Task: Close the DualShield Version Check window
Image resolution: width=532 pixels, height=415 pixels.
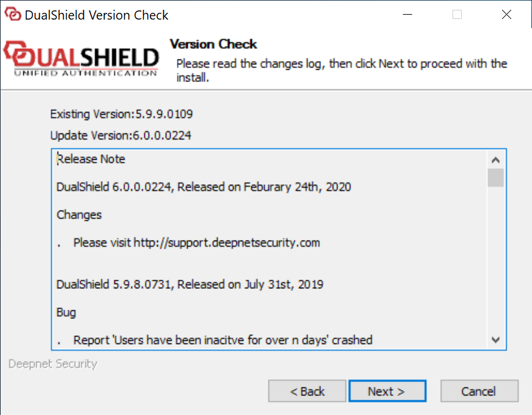Action: click(506, 13)
